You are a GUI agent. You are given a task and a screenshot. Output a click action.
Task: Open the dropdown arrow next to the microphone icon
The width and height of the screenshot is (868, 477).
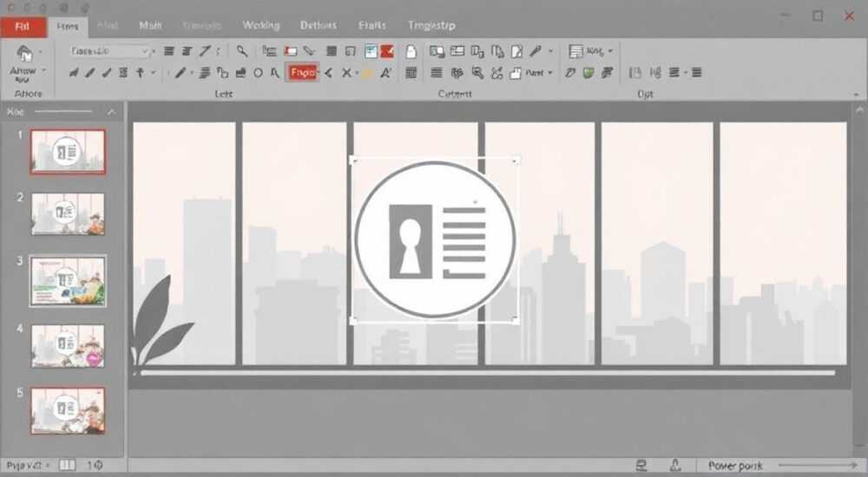551,51
